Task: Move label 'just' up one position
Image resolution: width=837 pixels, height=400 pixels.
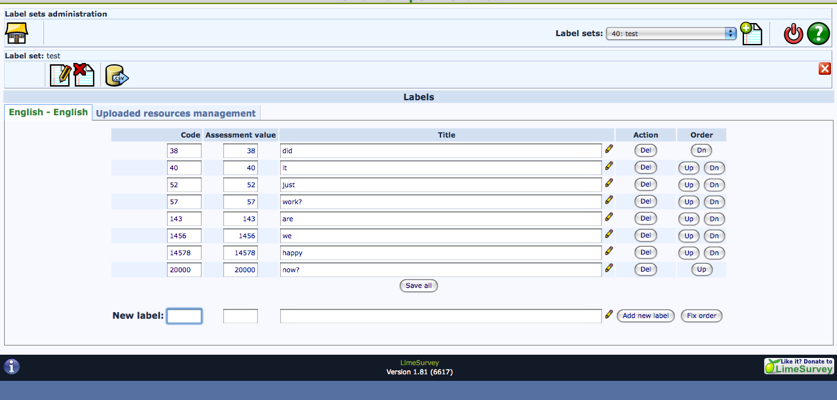Action: [x=688, y=185]
